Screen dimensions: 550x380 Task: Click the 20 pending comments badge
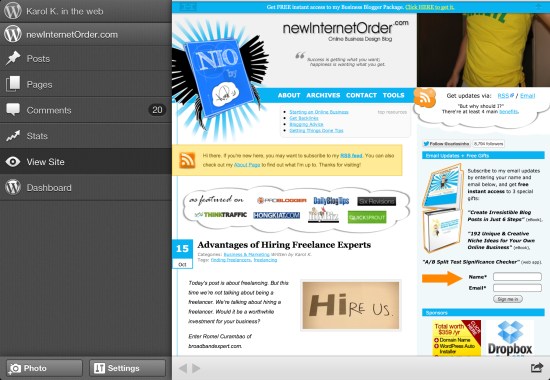point(157,110)
